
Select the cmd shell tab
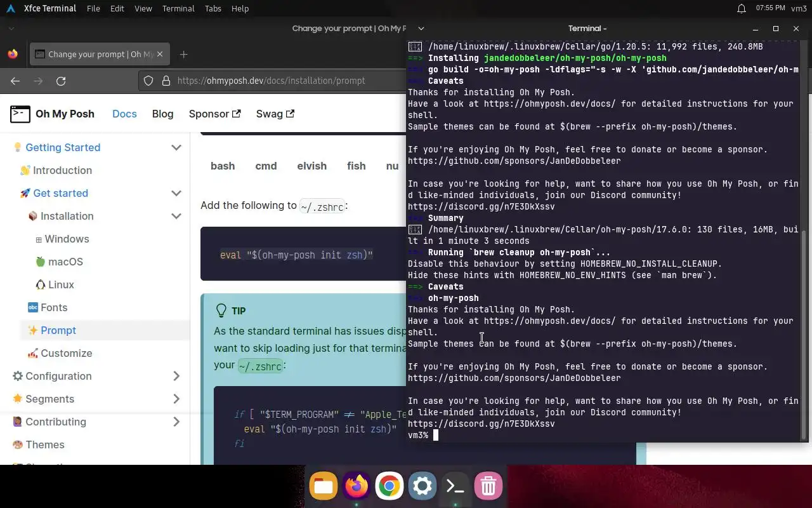coord(266,166)
